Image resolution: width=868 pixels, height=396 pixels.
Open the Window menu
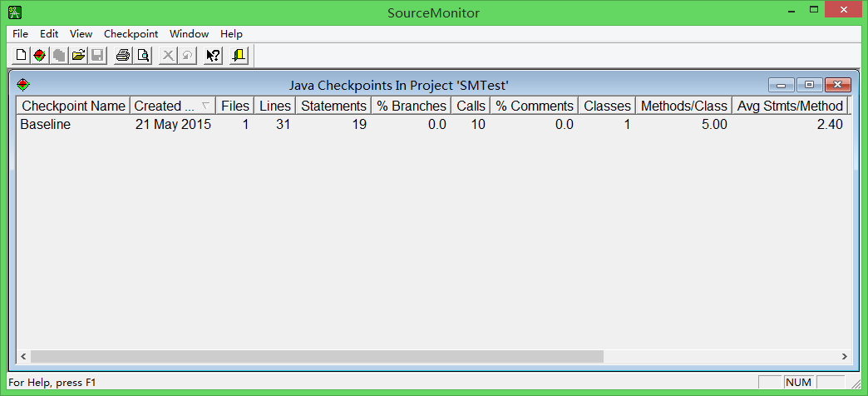coord(189,34)
